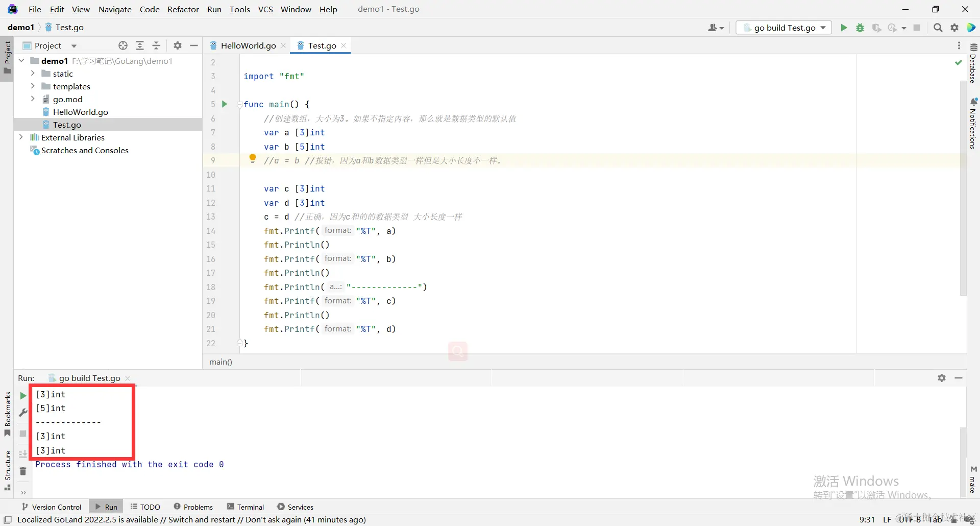This screenshot has height=526, width=980.
Task: Expand the go.mod node
Action: (33, 99)
